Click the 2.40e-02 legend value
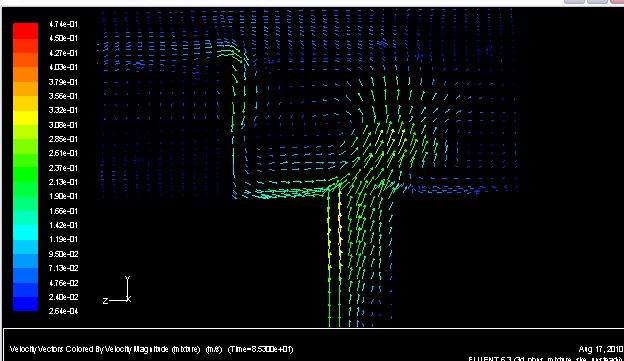 63,297
